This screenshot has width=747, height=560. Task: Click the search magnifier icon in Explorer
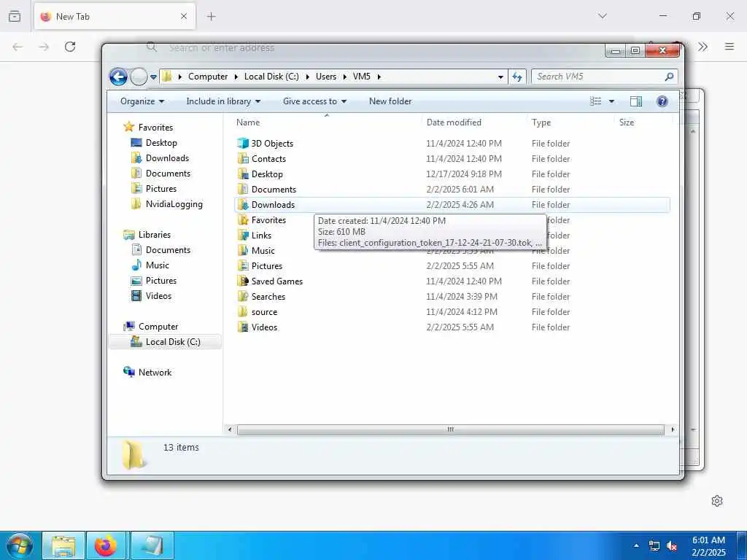670,77
